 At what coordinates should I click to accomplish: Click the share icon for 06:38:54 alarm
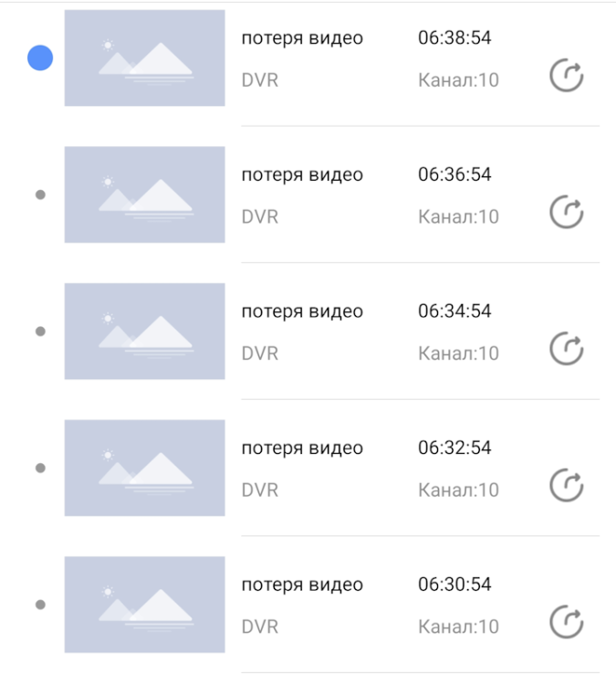[x=566, y=76]
